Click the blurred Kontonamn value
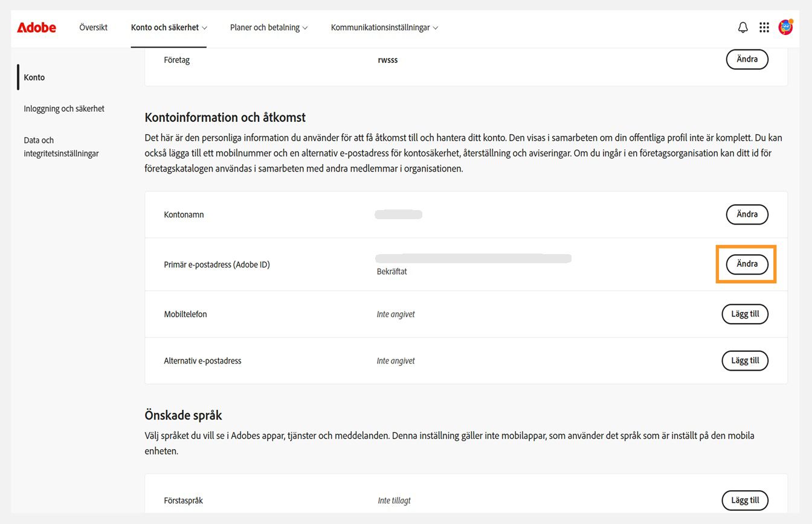812x524 pixels. click(398, 214)
